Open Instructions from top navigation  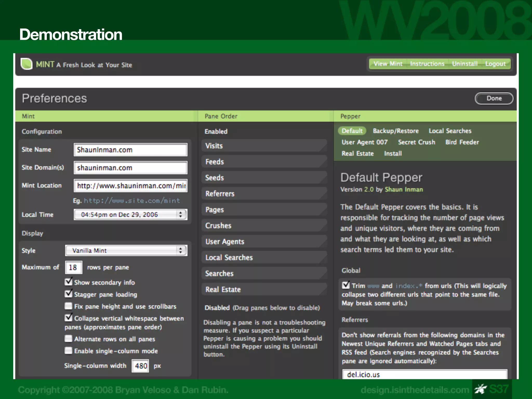click(x=427, y=64)
